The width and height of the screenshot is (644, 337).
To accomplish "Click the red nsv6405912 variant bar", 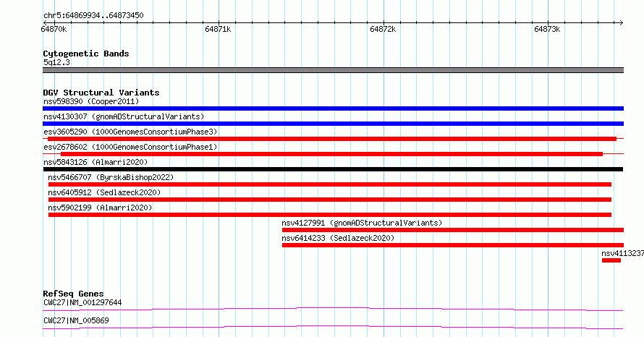I will click(330, 200).
